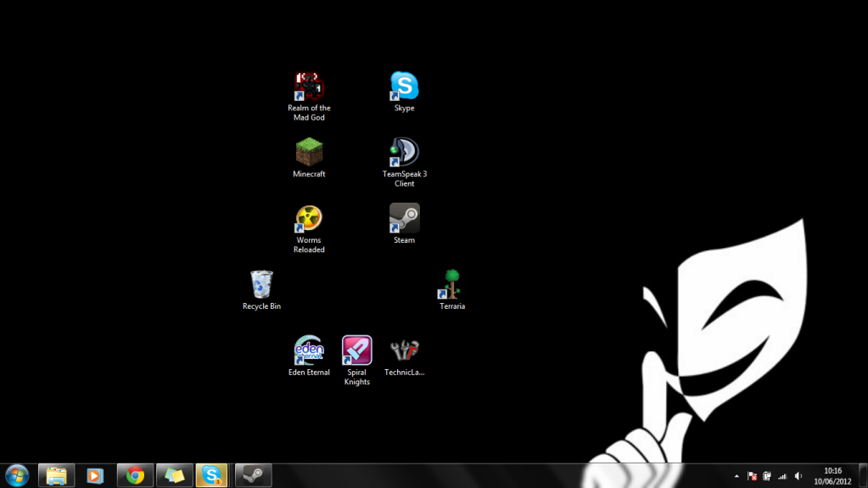This screenshot has height=488, width=868.
Task: Open the volume speaker tray icon
Action: (x=798, y=476)
